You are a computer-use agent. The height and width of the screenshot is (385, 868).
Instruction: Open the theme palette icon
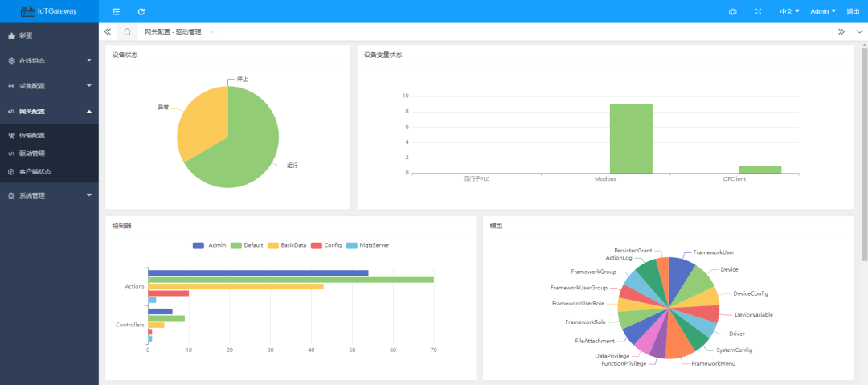coord(732,11)
